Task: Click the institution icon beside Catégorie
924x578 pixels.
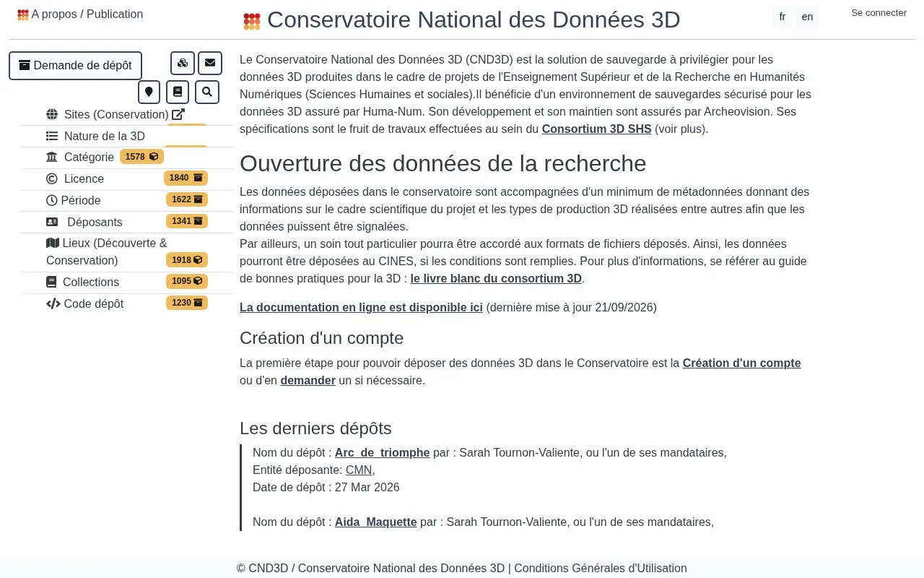Action: [x=52, y=157]
